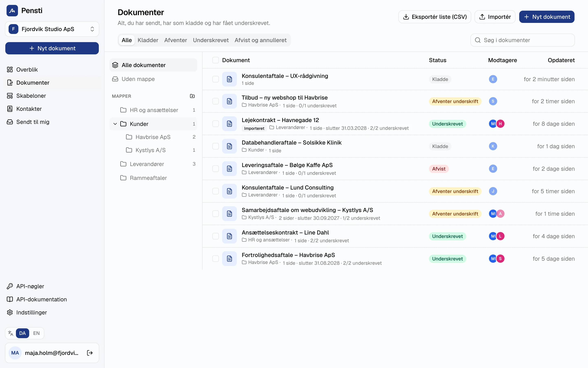
Task: Click the Pensti logo icon
Action: tap(12, 10)
